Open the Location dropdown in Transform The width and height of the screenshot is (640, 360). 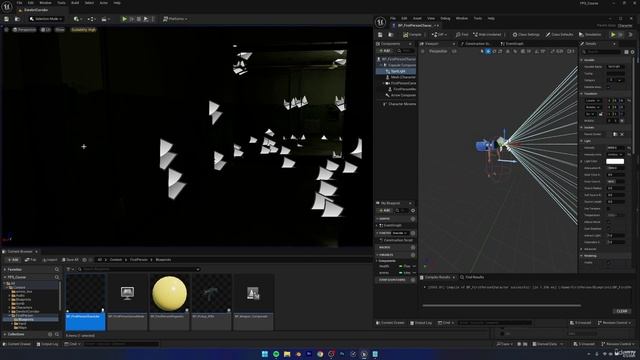[593, 100]
